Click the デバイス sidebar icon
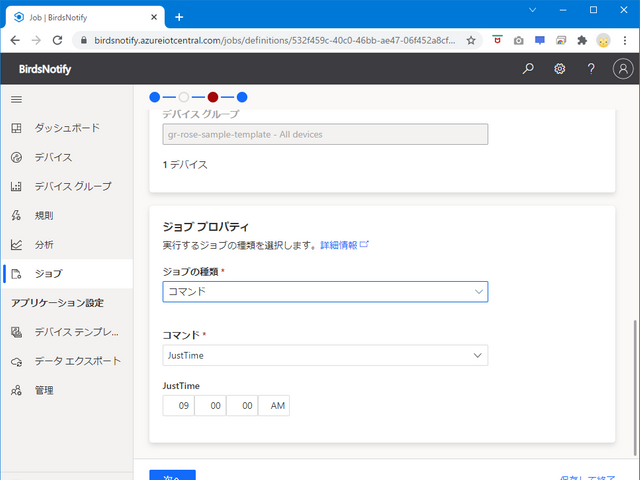Viewport: 640px width, 480px height. (16, 157)
